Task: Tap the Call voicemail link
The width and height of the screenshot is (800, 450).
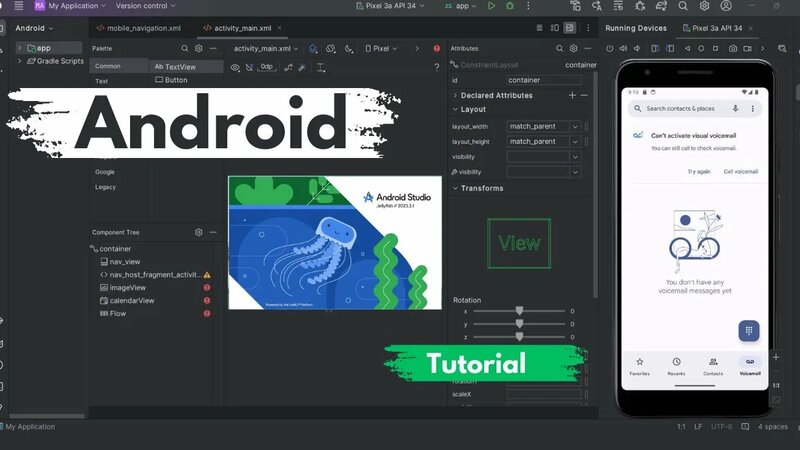Action: (740, 171)
